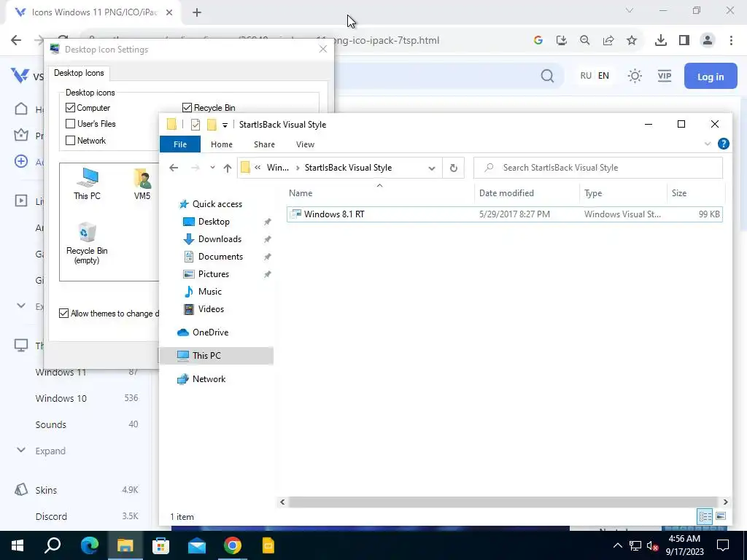The width and height of the screenshot is (747, 560).
Task: Click Properties icon in Explorer title bar
Action: 196,125
